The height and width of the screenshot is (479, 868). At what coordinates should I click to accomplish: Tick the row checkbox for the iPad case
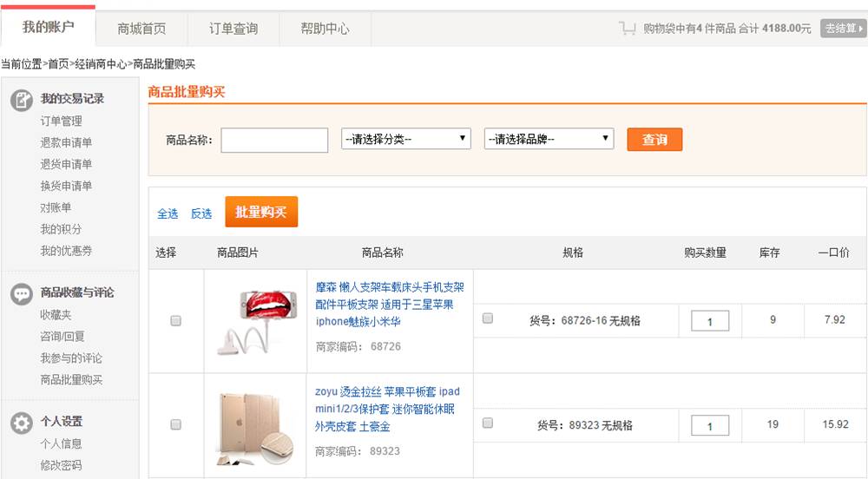[x=175, y=425]
